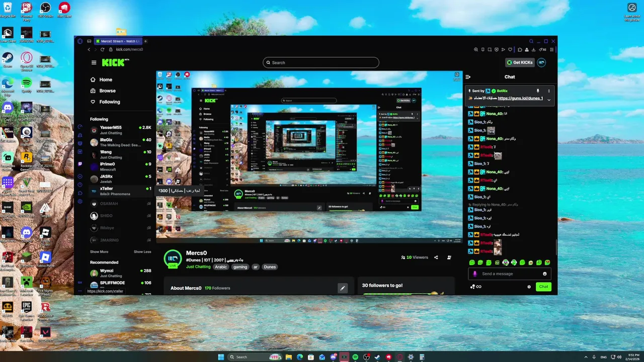Open the guns.lol/dunes_1 link

tap(520, 99)
